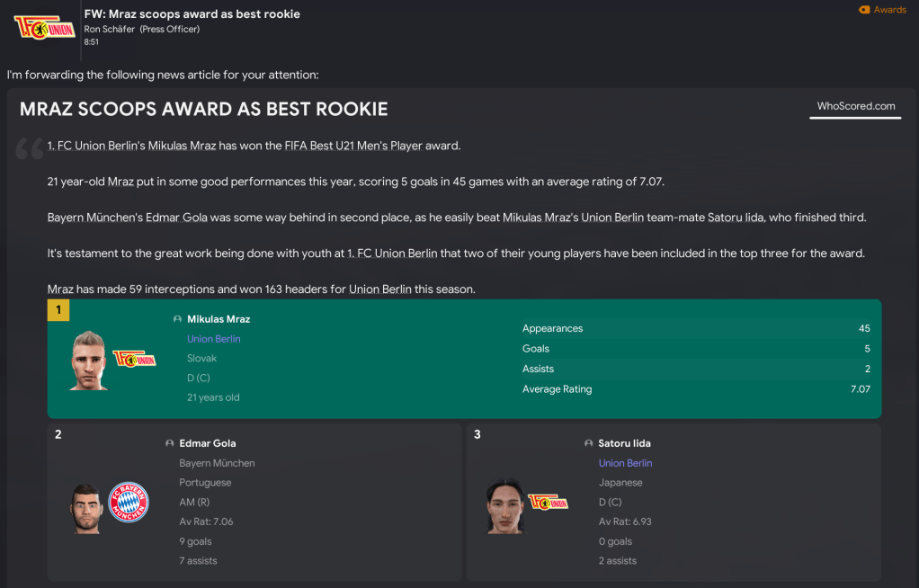Open Edmar Gola's player name link
Screen dimensions: 919x588
click(x=208, y=443)
